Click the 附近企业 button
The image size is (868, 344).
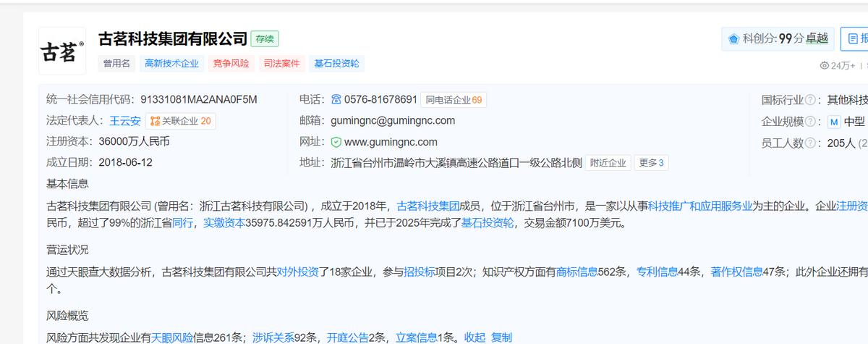tap(608, 163)
